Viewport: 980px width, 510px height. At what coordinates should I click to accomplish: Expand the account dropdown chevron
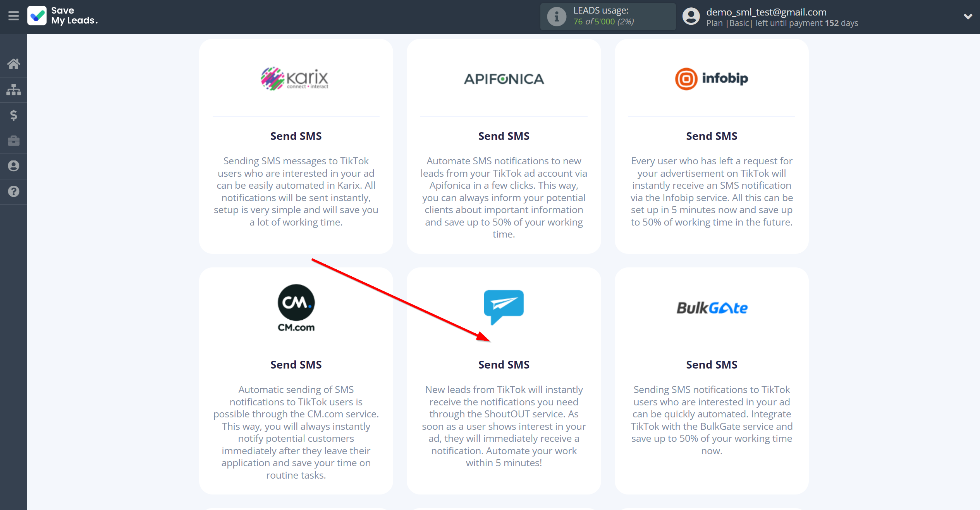tap(968, 17)
